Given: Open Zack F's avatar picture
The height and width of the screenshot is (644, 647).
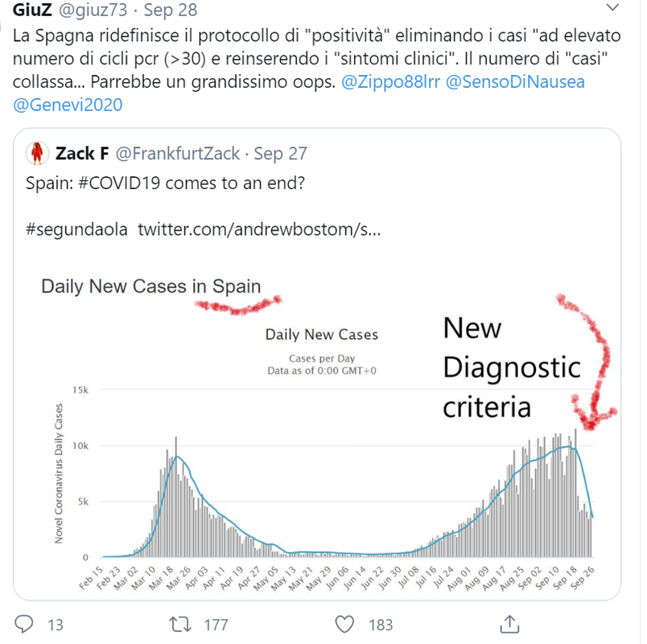Looking at the screenshot, I should [38, 153].
